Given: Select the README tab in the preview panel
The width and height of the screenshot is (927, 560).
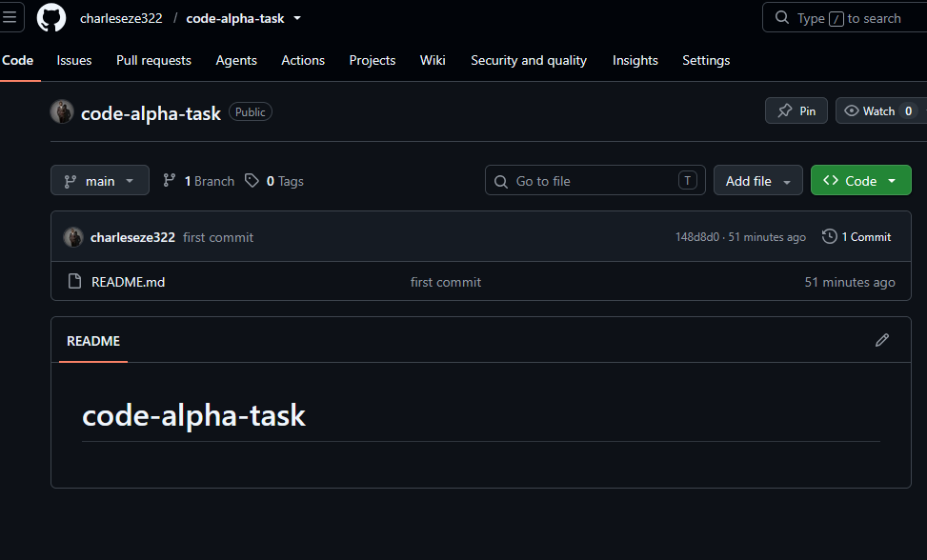Looking at the screenshot, I should (x=93, y=341).
